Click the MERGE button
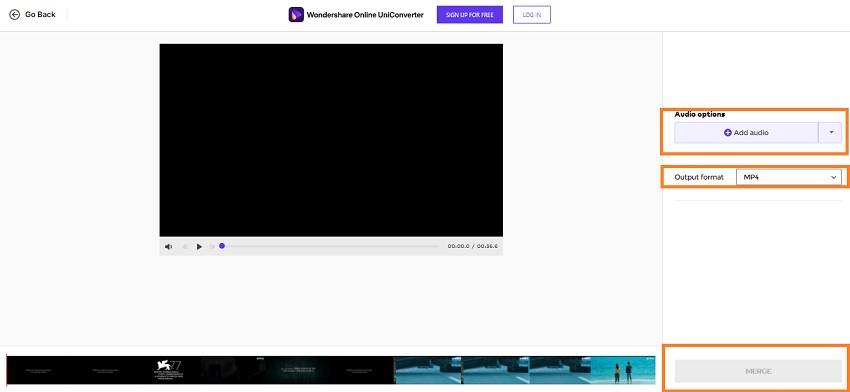Viewport: 850px width, 392px height. [758, 371]
